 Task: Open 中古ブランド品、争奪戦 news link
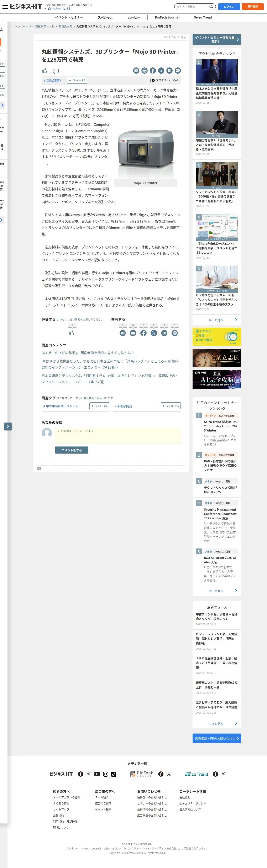click(x=216, y=616)
